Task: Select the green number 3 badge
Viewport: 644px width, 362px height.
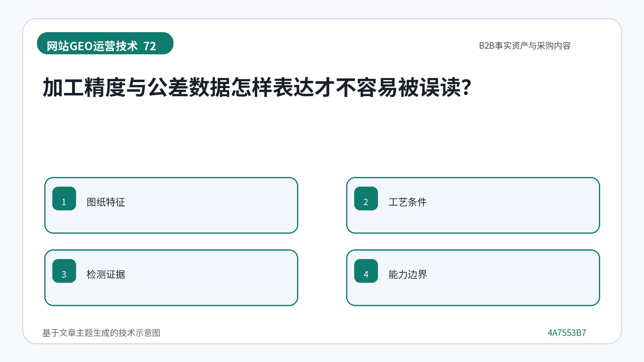Action: (x=64, y=271)
